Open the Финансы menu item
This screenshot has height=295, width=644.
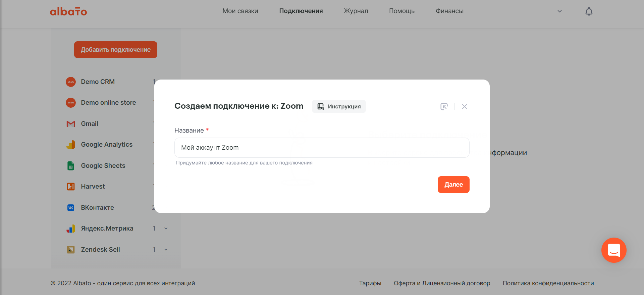click(449, 11)
